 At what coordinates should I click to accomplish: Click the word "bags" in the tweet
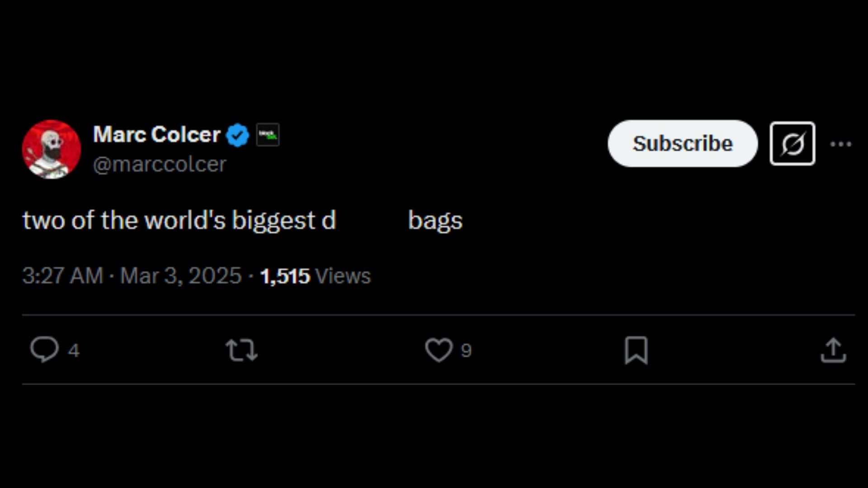435,221
